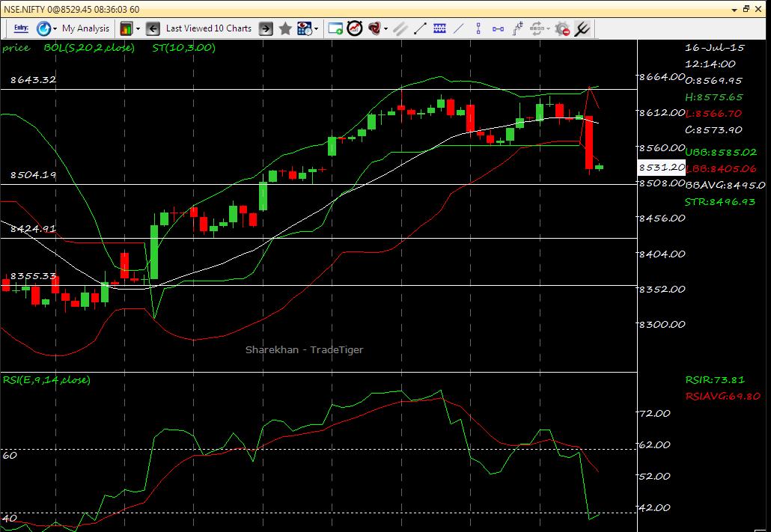Expand the chart type dropdown arrow
Image resolution: width=771 pixels, height=532 pixels.
[138, 28]
